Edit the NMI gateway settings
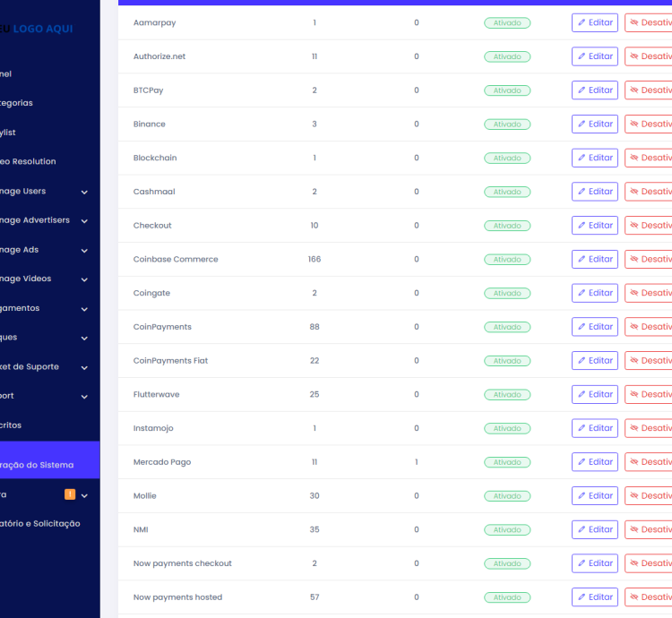The image size is (672, 618). coord(595,530)
